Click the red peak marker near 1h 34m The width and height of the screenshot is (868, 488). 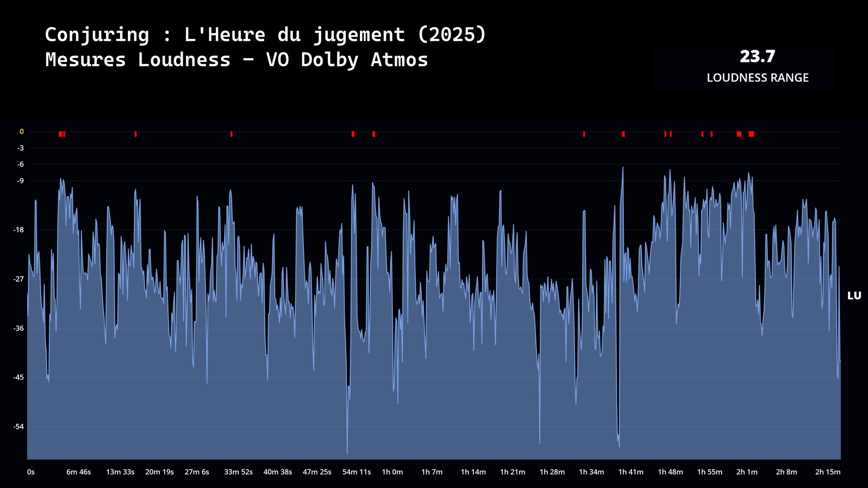[x=584, y=134]
